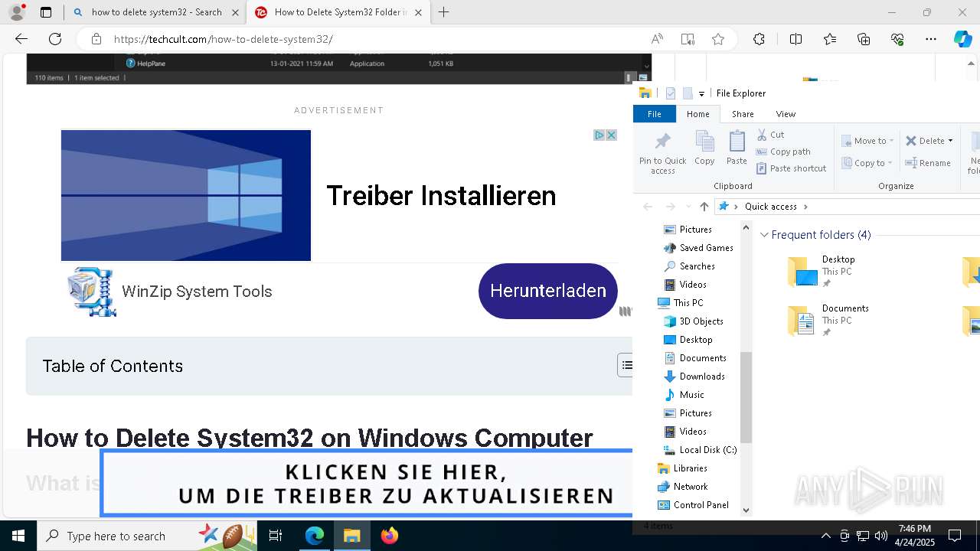Close the 'How to Delete System32 Folder' tab
980x551 pixels.
418,12
